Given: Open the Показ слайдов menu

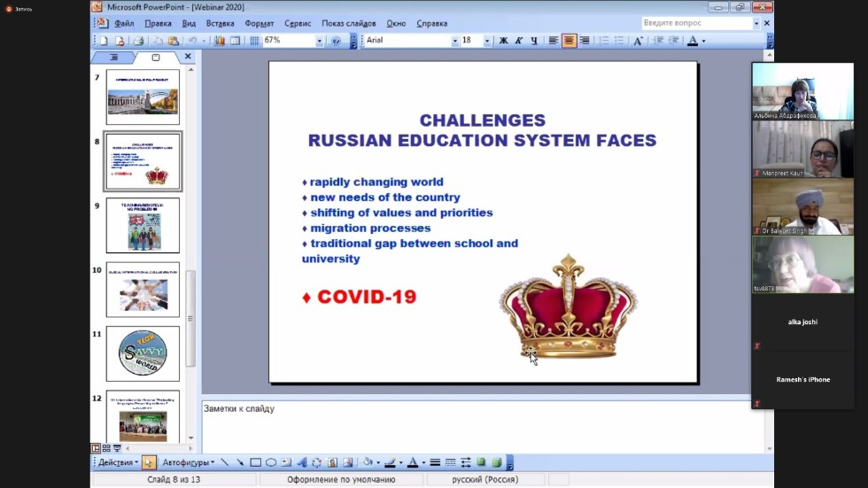Looking at the screenshot, I should tap(349, 23).
